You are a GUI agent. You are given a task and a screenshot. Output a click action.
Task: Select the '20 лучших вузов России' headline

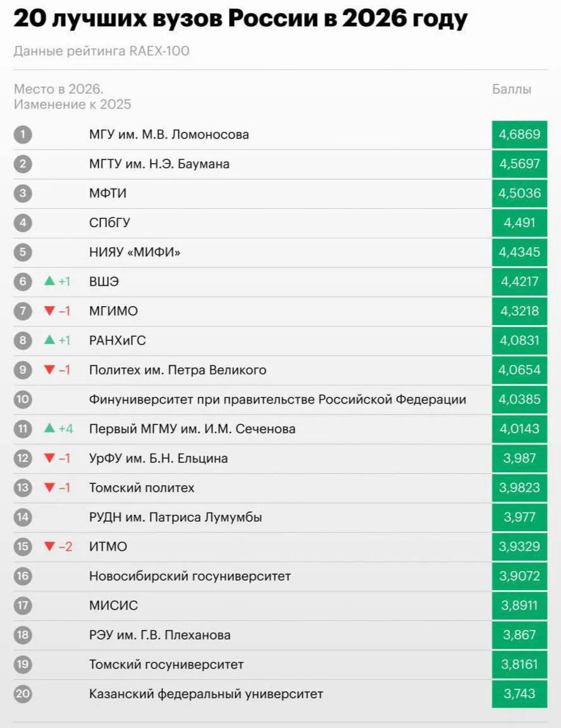tap(240, 20)
